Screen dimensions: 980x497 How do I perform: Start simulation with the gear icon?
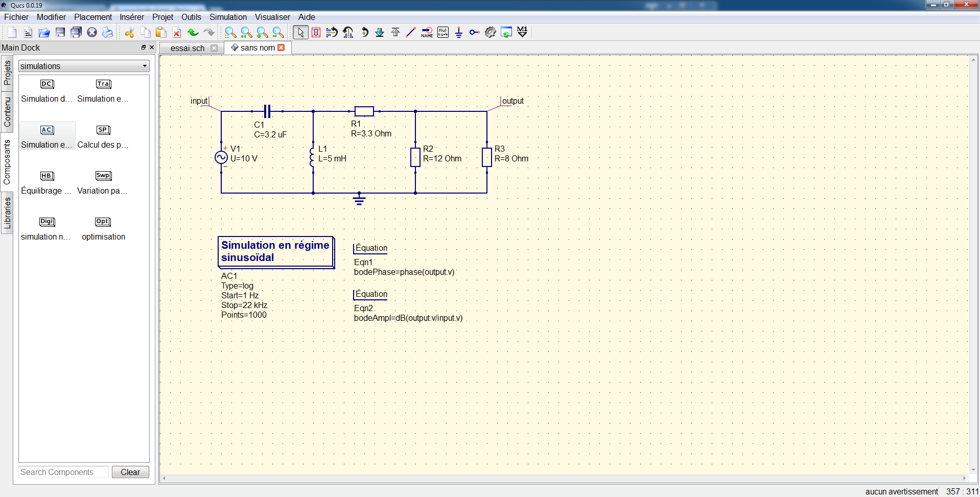pos(491,33)
